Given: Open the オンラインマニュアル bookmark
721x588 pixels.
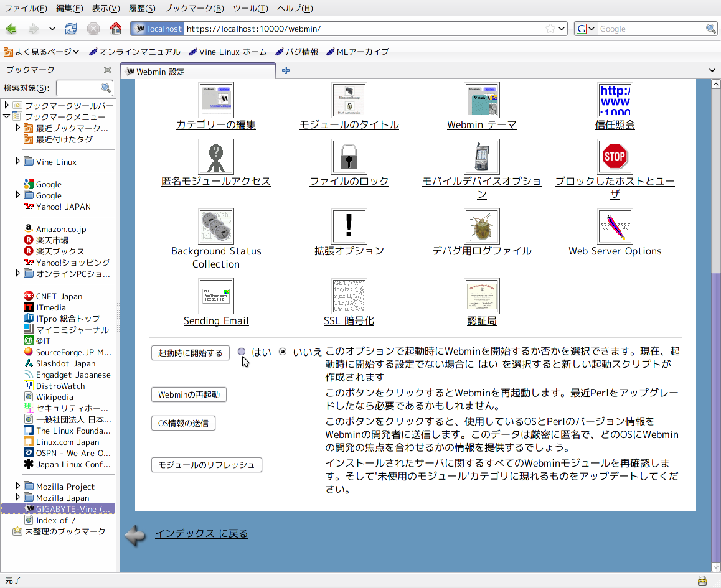Looking at the screenshot, I should click(x=134, y=52).
